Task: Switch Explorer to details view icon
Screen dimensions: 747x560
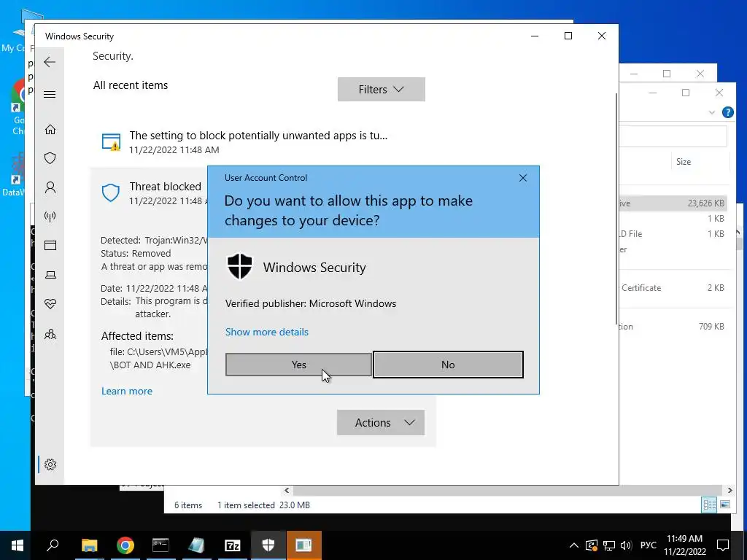Action: (709, 505)
